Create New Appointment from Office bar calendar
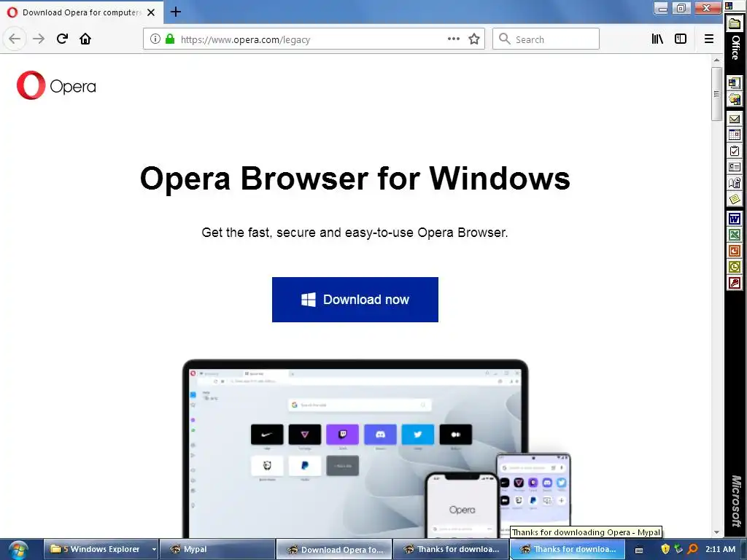The width and height of the screenshot is (747, 560). tap(735, 135)
